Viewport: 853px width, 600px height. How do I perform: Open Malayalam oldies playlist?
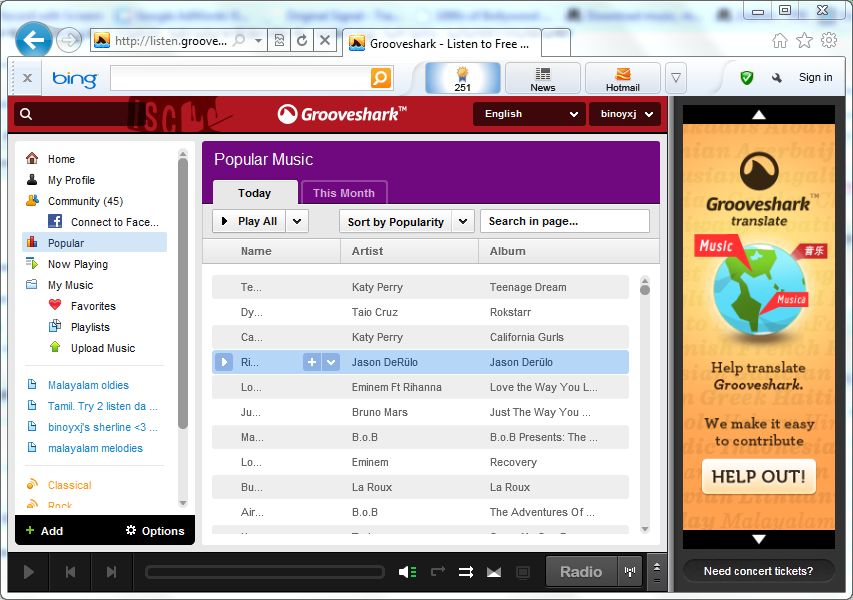(x=88, y=385)
